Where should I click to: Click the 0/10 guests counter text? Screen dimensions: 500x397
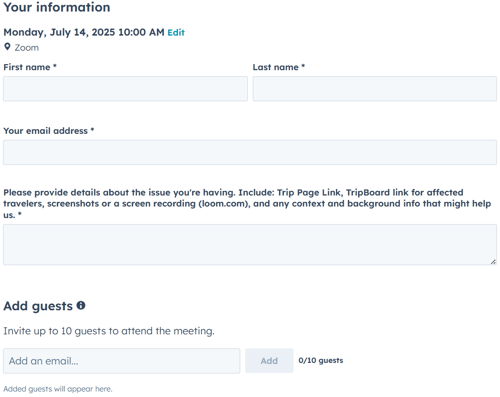pos(321,360)
